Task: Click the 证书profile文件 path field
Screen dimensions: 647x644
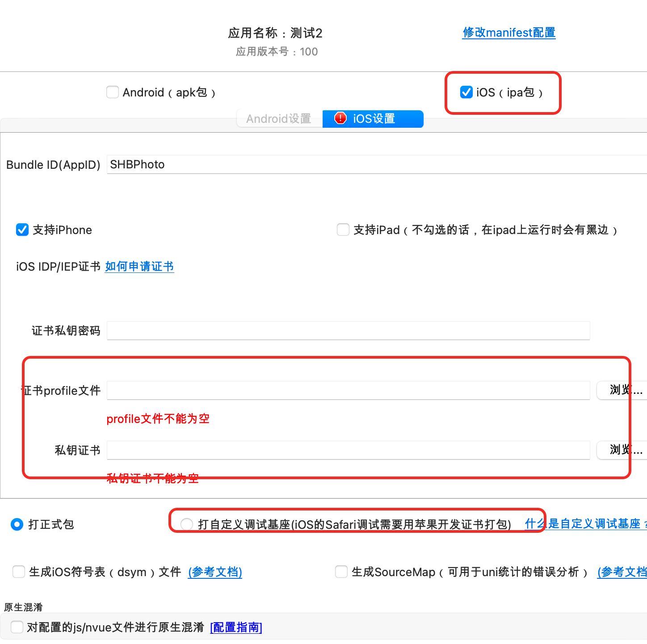Action: 348,391
